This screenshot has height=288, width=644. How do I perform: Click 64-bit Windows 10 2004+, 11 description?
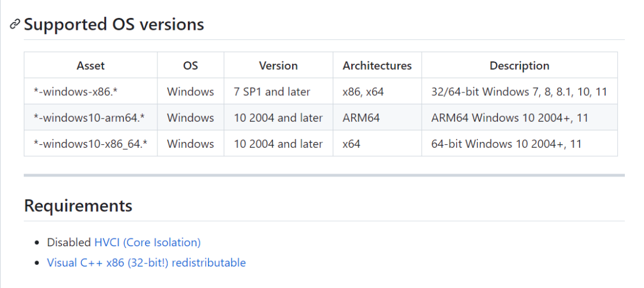pyautogui.click(x=506, y=144)
